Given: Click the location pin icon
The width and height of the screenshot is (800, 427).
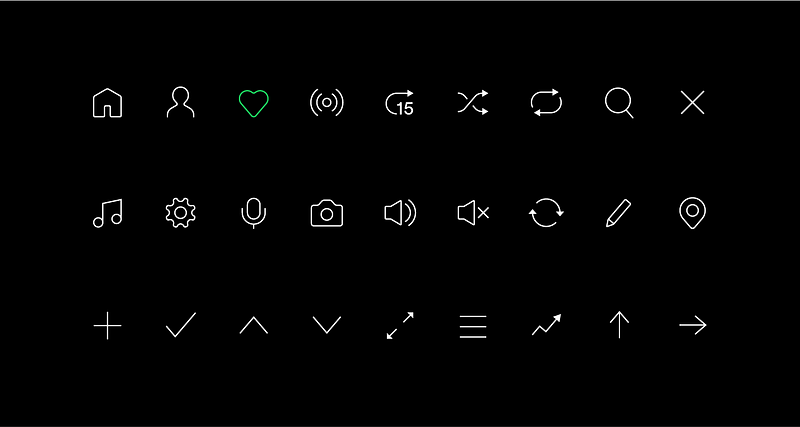Looking at the screenshot, I should (692, 213).
